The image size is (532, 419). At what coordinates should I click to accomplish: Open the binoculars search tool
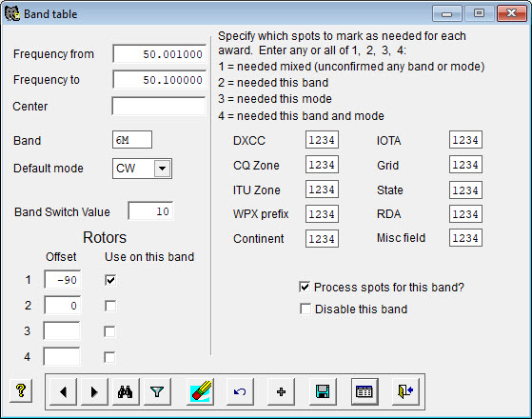coord(126,391)
